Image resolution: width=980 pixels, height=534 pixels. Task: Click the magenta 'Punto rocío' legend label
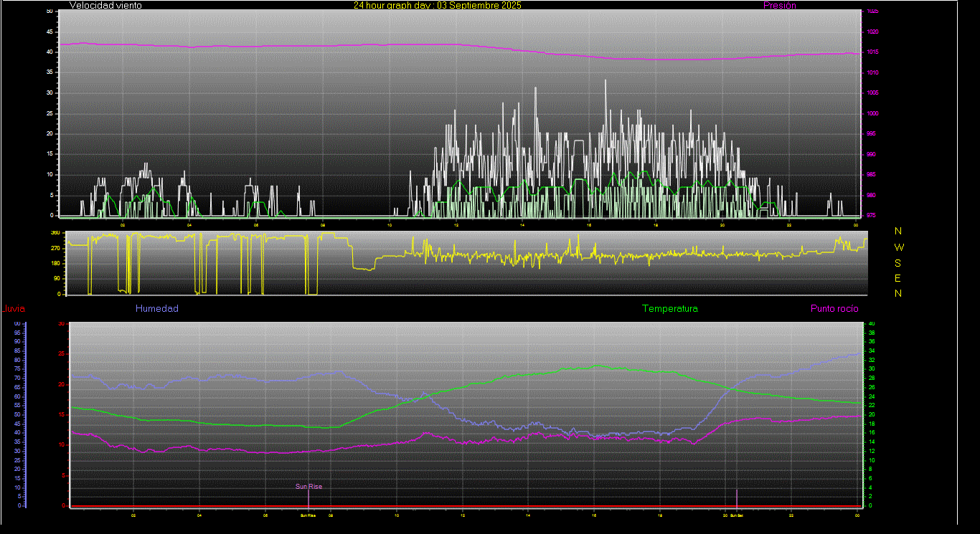tap(834, 309)
